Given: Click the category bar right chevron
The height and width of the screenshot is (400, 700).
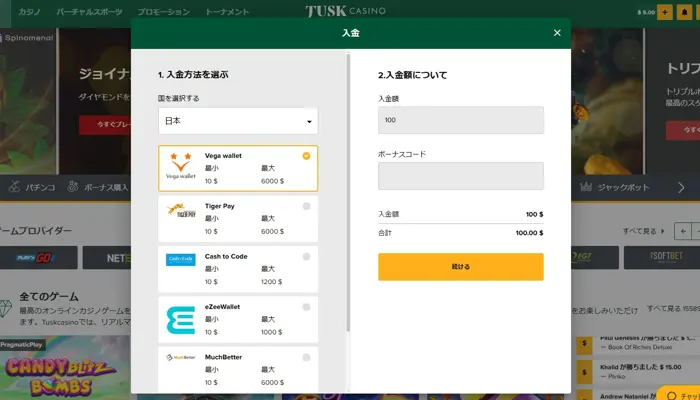Looking at the screenshot, I should tap(681, 188).
